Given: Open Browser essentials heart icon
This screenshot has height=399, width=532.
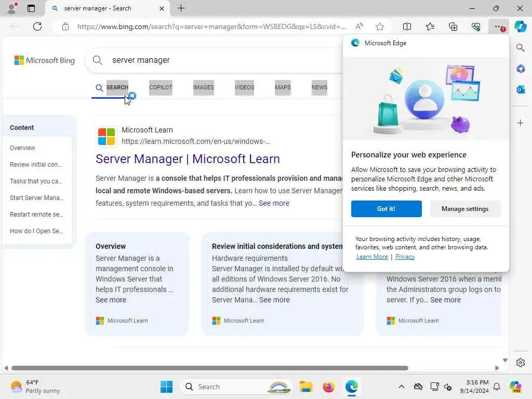Looking at the screenshot, I should coord(476,26).
